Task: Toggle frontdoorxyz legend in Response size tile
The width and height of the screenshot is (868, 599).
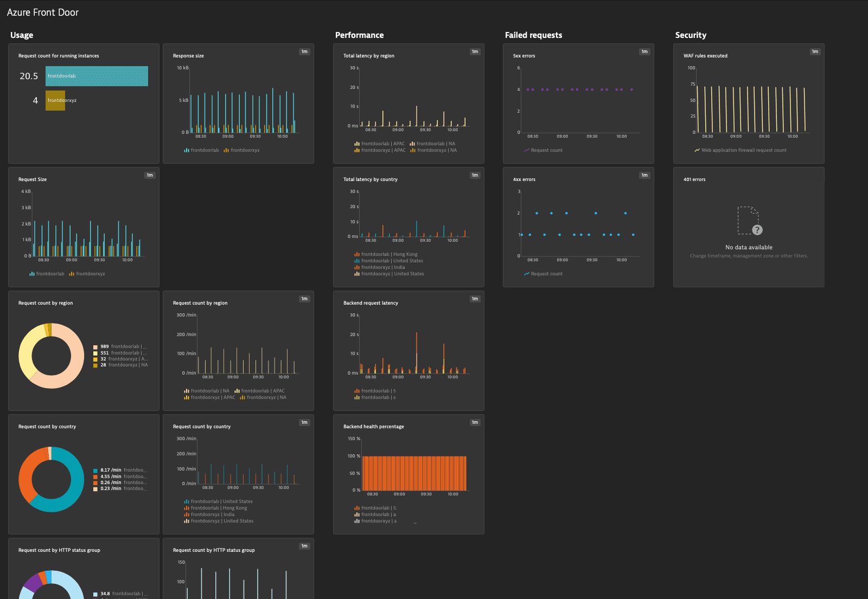Action: pos(241,150)
